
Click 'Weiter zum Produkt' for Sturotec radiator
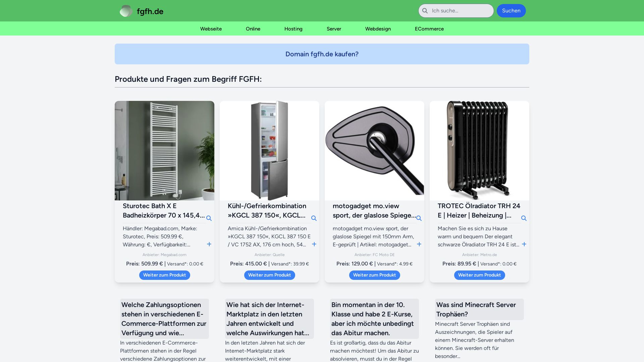pyautogui.click(x=164, y=275)
